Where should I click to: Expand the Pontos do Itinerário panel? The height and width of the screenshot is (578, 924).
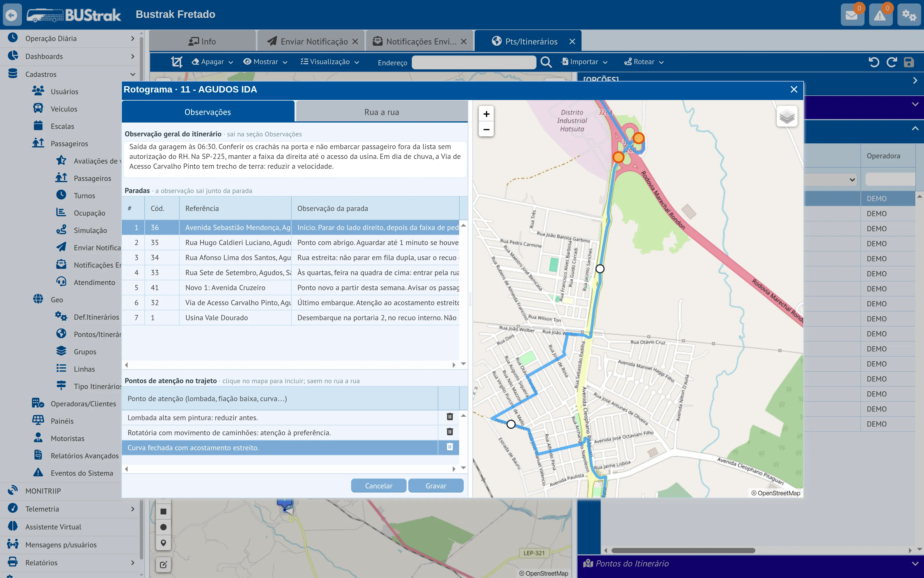pos(750,564)
